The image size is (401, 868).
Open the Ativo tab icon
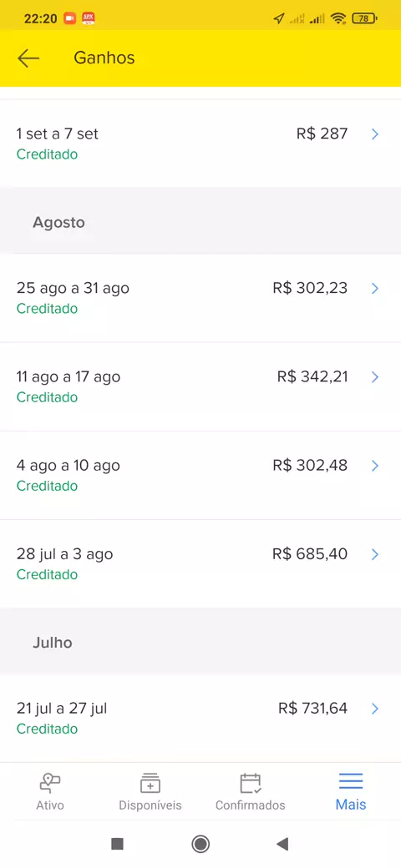tap(50, 784)
